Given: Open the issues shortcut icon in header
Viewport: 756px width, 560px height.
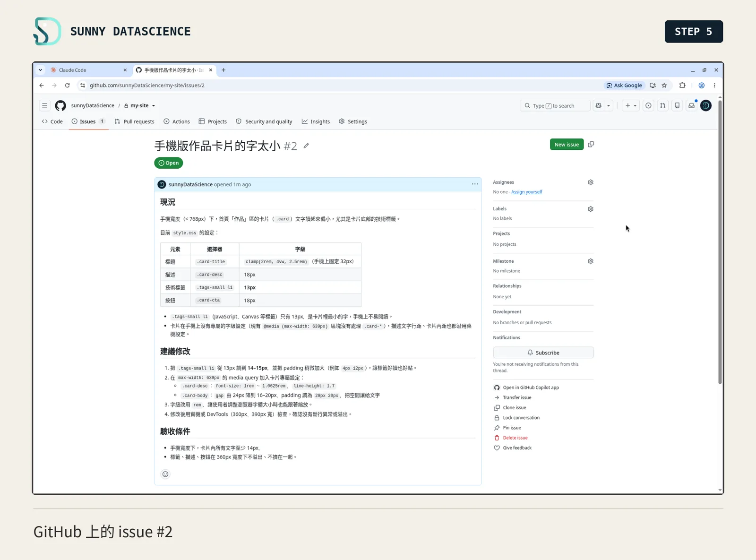Looking at the screenshot, I should [648, 106].
